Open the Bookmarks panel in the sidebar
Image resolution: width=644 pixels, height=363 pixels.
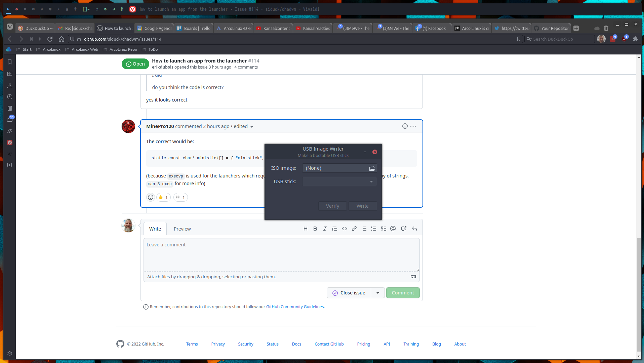click(x=10, y=62)
